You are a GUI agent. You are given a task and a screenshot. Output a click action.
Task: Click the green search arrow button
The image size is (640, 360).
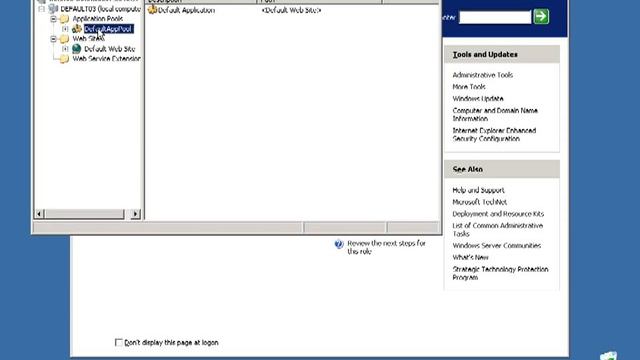[541, 17]
